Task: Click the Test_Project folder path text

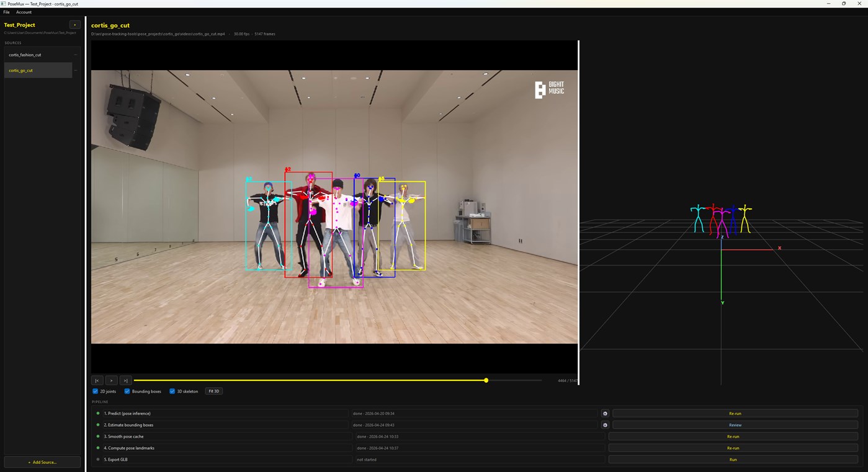Action: pyautogui.click(x=40, y=32)
